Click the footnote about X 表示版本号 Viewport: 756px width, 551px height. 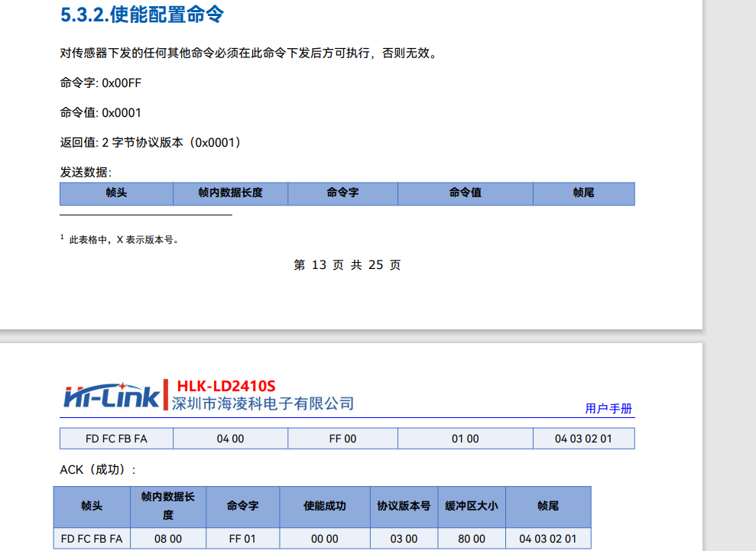119,239
